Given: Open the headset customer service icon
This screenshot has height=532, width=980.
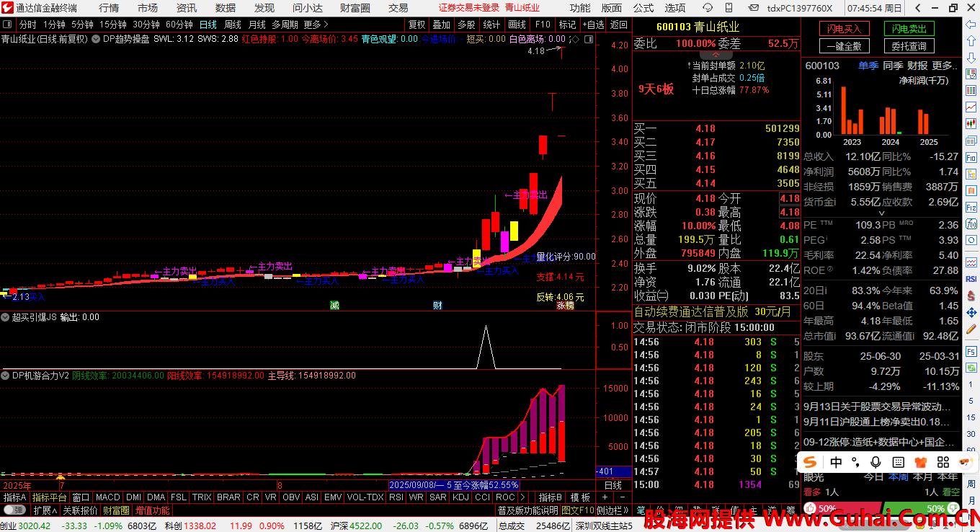Looking at the screenshot, I should pos(708,8).
